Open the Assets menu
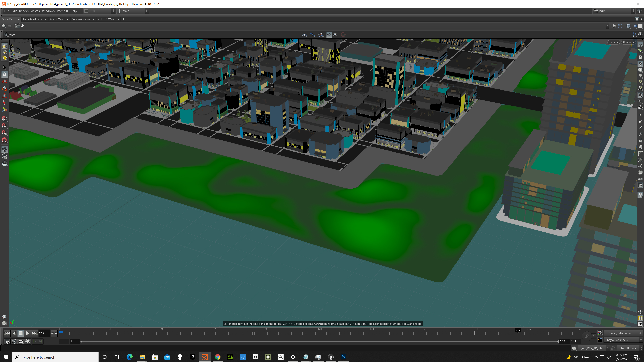The image size is (644, 362). [35, 11]
